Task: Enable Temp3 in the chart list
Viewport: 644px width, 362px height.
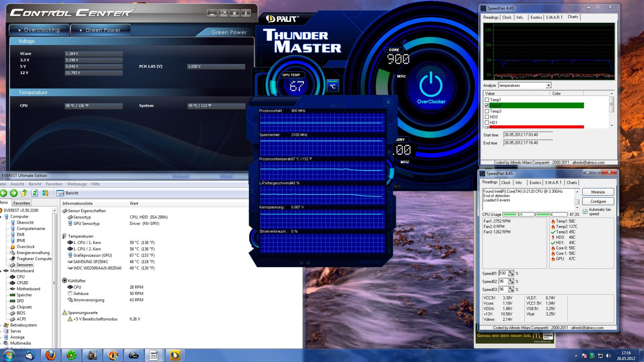Action: click(x=487, y=111)
